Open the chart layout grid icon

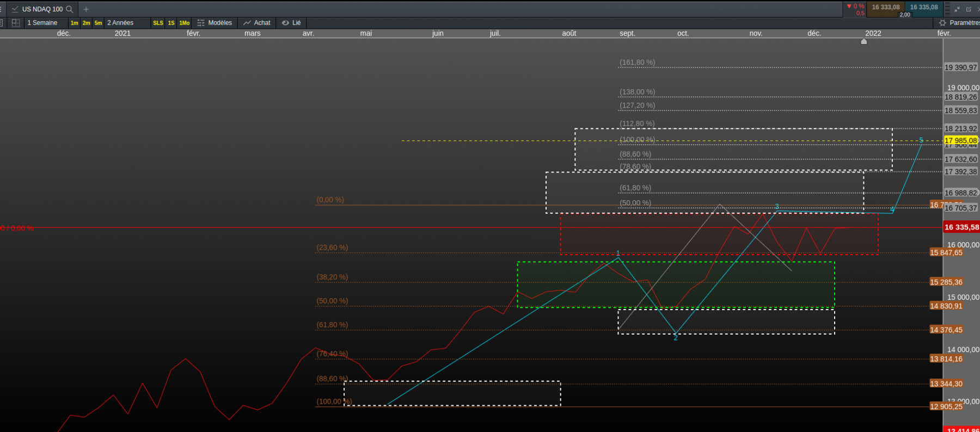coord(16,23)
